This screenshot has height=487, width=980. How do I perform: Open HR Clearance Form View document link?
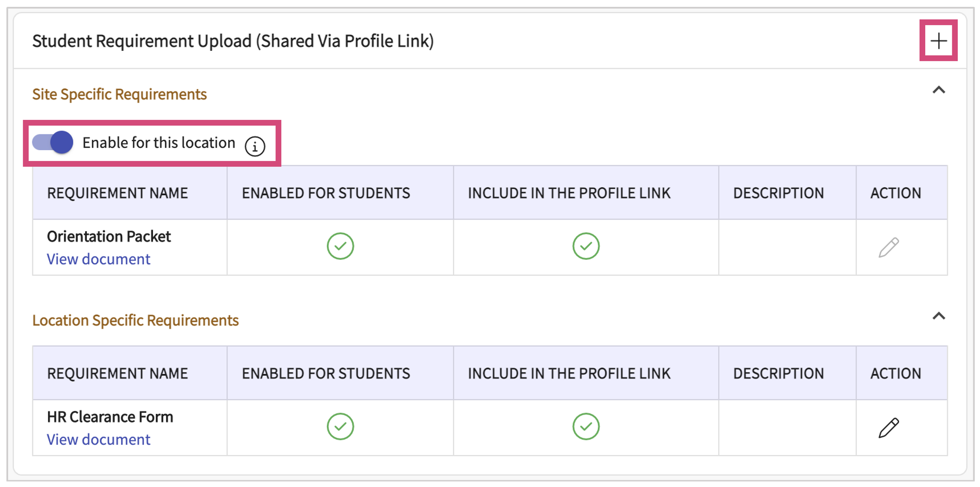pyautogui.click(x=98, y=439)
